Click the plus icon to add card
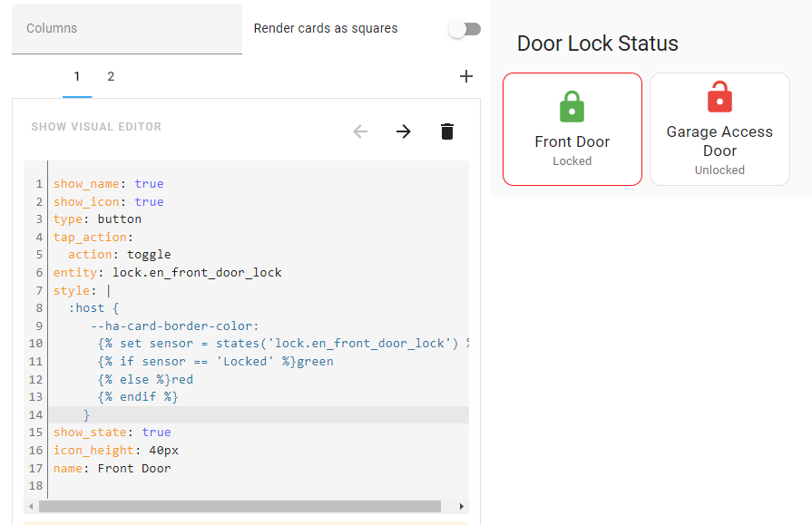812x525 pixels. (466, 76)
